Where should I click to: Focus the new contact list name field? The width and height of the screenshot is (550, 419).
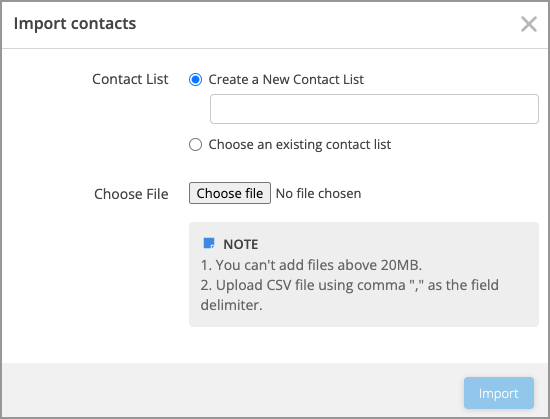(374, 109)
